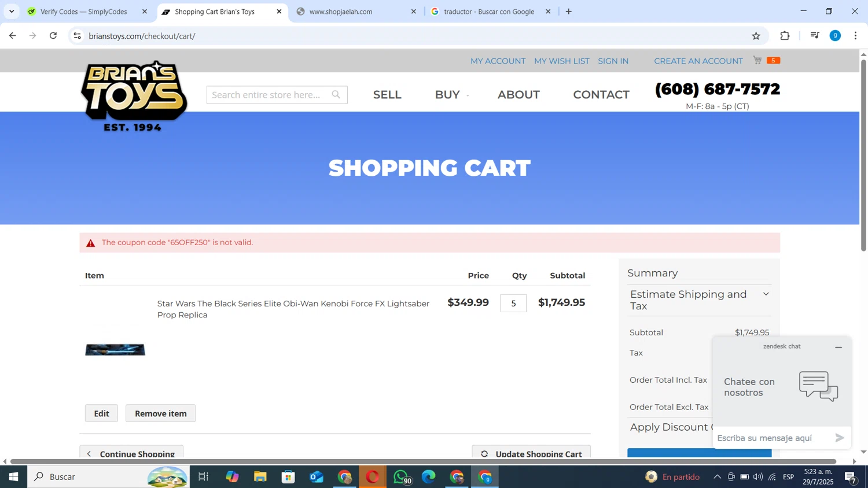Image resolution: width=868 pixels, height=488 pixels.
Task: Open File Explorer from taskbar
Action: pos(260,477)
